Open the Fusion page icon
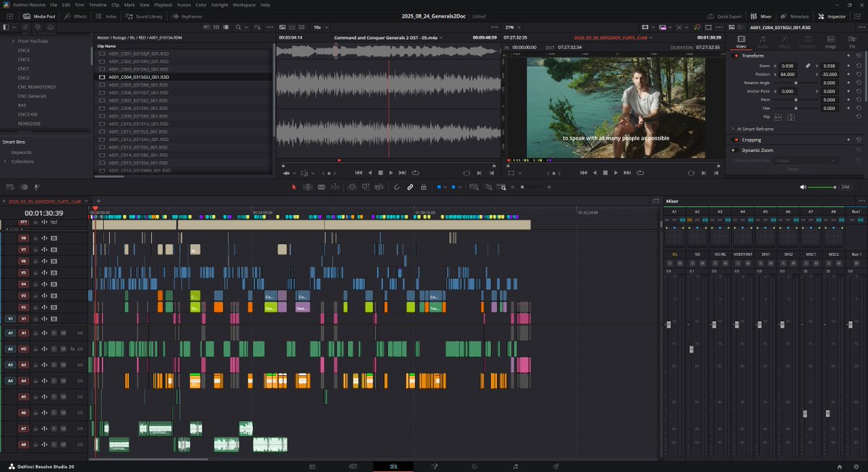The height and width of the screenshot is (472, 868). [x=433, y=466]
